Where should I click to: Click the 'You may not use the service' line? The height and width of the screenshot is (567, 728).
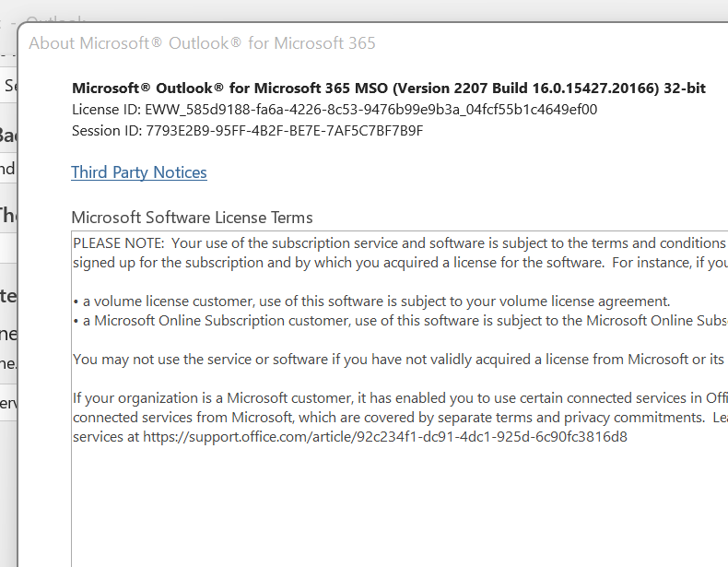point(398,359)
